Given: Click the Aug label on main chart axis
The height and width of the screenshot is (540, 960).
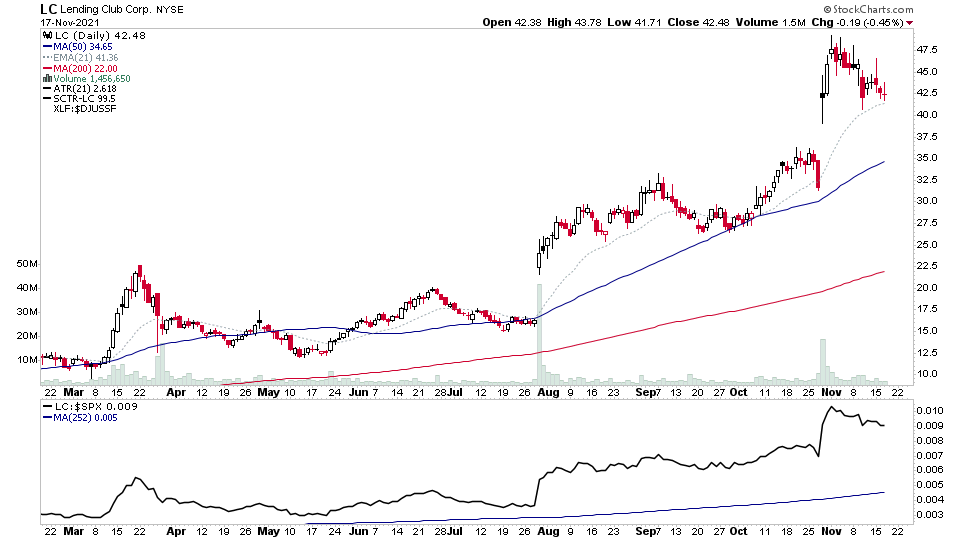Looking at the screenshot, I should coord(548,392).
